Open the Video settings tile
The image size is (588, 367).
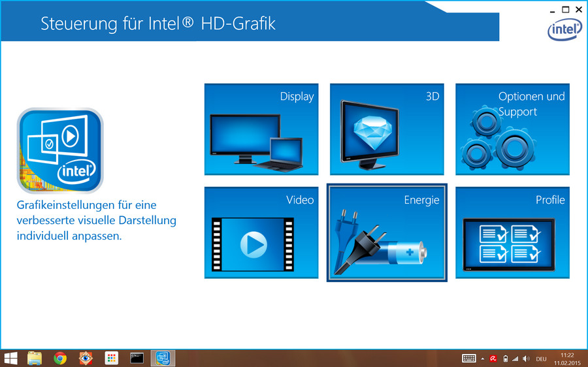pos(261,232)
